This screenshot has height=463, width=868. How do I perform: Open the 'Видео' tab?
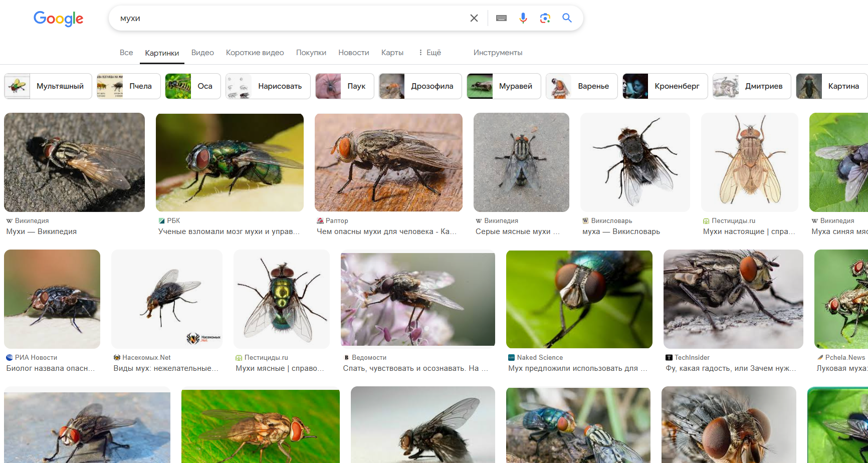pyautogui.click(x=202, y=53)
